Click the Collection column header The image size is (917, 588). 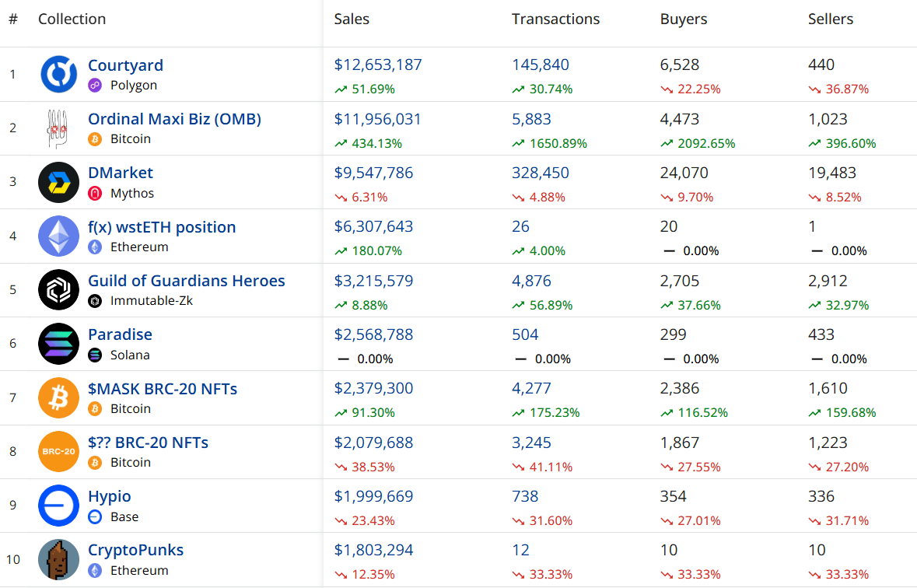pos(72,19)
